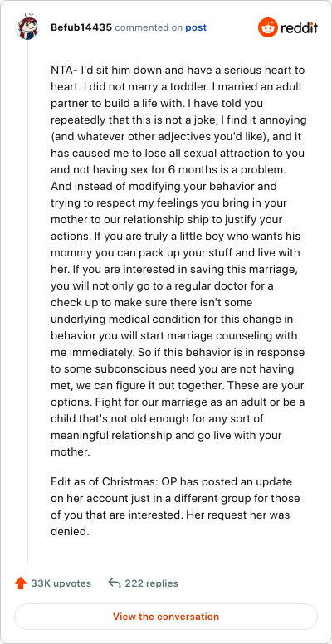Click the final word "denied."
This screenshot has height=644, width=332.
(x=70, y=532)
